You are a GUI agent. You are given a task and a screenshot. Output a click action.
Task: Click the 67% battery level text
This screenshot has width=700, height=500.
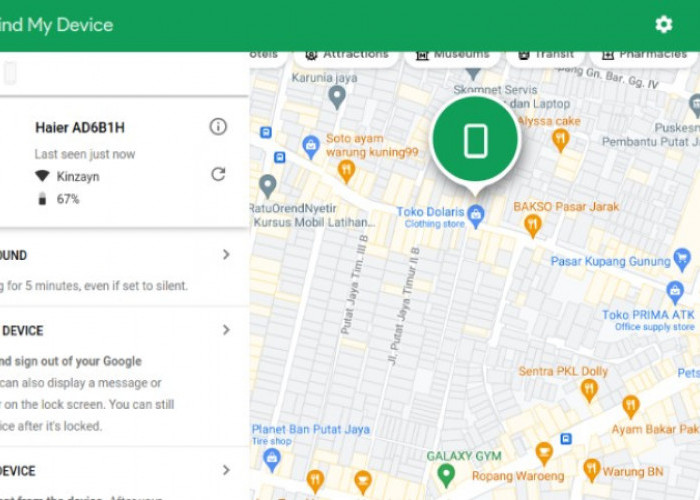pos(68,199)
